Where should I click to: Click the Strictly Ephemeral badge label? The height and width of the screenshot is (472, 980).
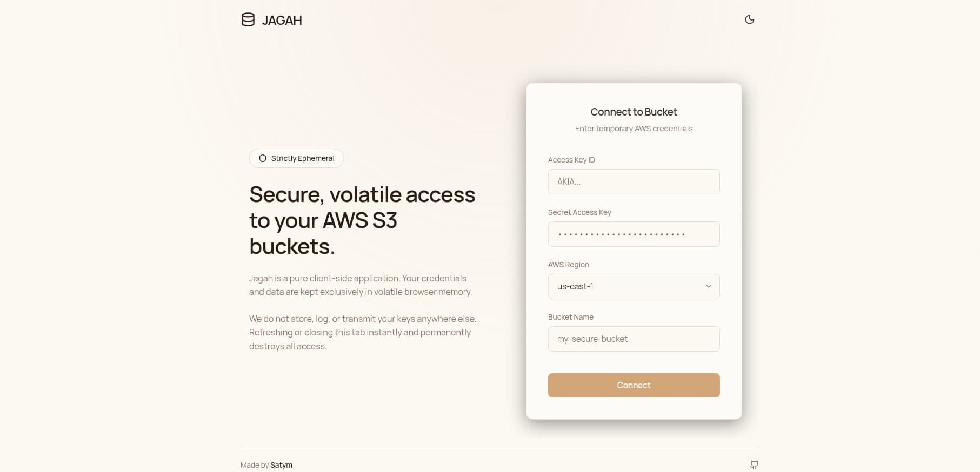point(303,158)
